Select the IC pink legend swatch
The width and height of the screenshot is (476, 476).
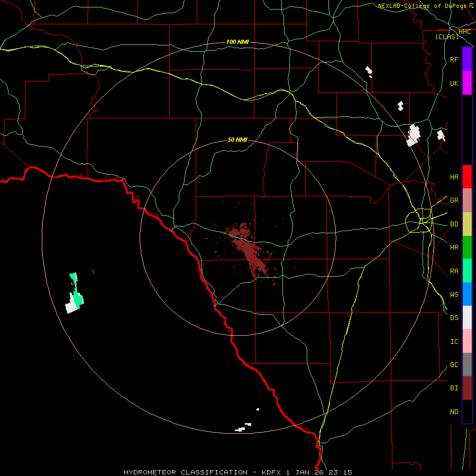tap(467, 341)
